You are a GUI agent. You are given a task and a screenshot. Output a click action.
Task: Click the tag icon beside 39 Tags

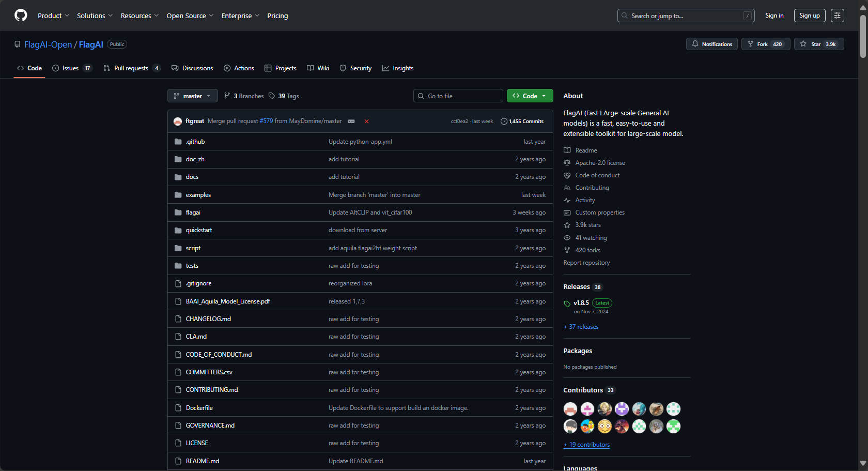(x=272, y=96)
